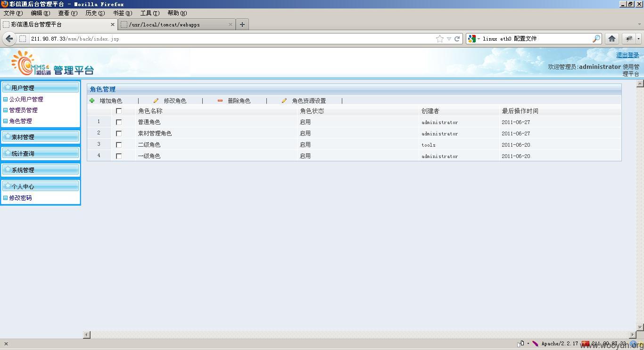Image resolution: width=644 pixels, height=350 pixels.
Task: Open the 文件 menu
Action: 13,13
